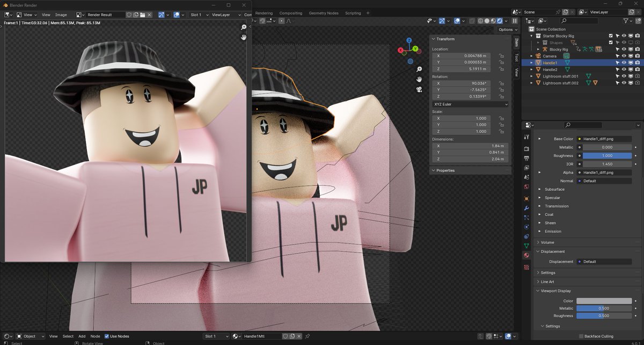The width and height of the screenshot is (644, 345).
Task: Click the outliner filter funnel icon
Action: 626,20
